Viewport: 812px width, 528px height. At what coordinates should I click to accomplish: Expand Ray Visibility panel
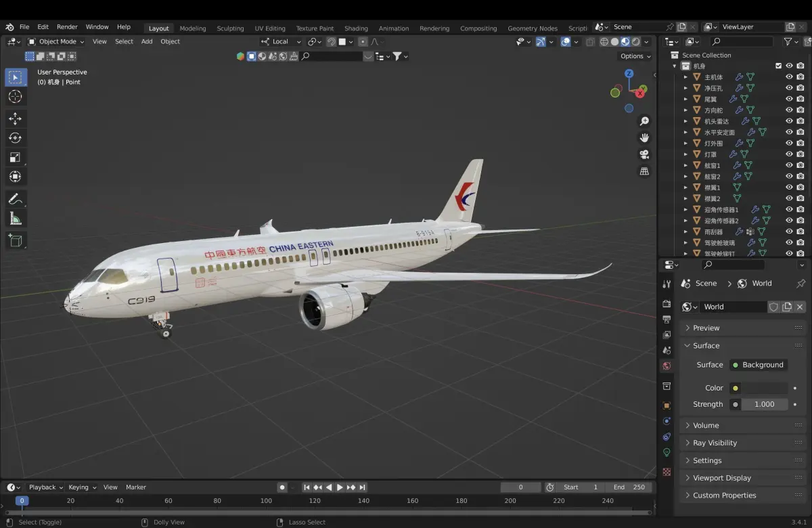[x=743, y=443]
